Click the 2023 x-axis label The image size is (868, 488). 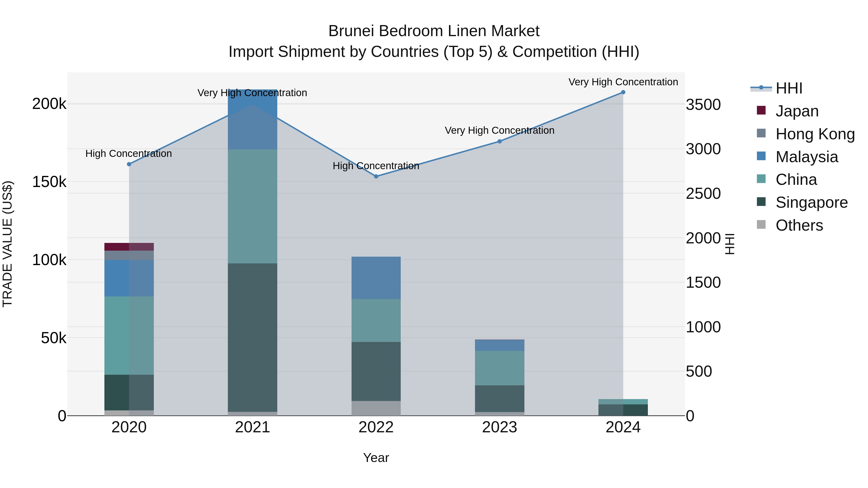500,427
